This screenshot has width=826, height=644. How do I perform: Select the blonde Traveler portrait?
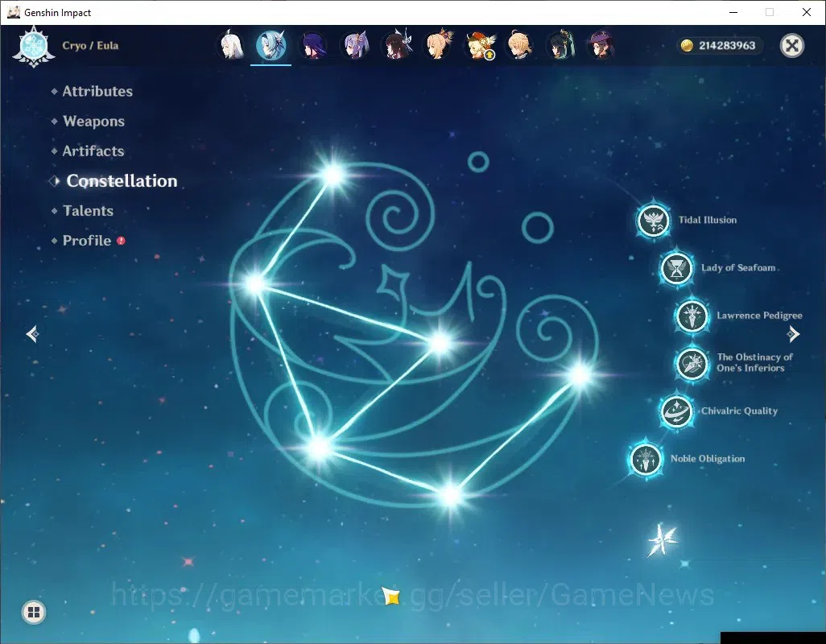[520, 45]
